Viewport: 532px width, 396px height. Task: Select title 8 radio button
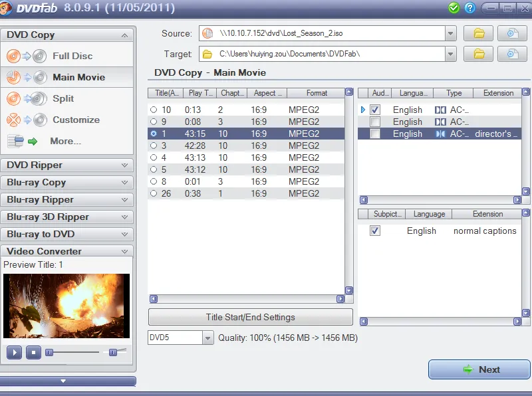coord(154,181)
